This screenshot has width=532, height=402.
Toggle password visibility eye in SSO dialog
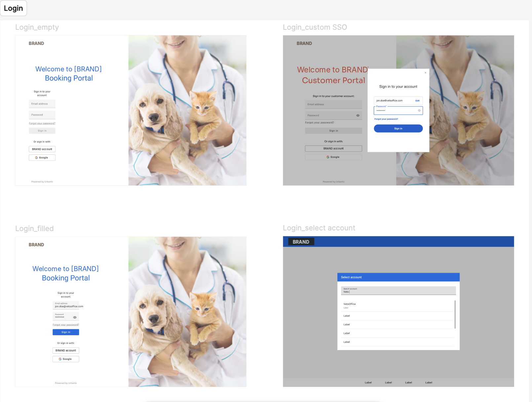tap(419, 110)
